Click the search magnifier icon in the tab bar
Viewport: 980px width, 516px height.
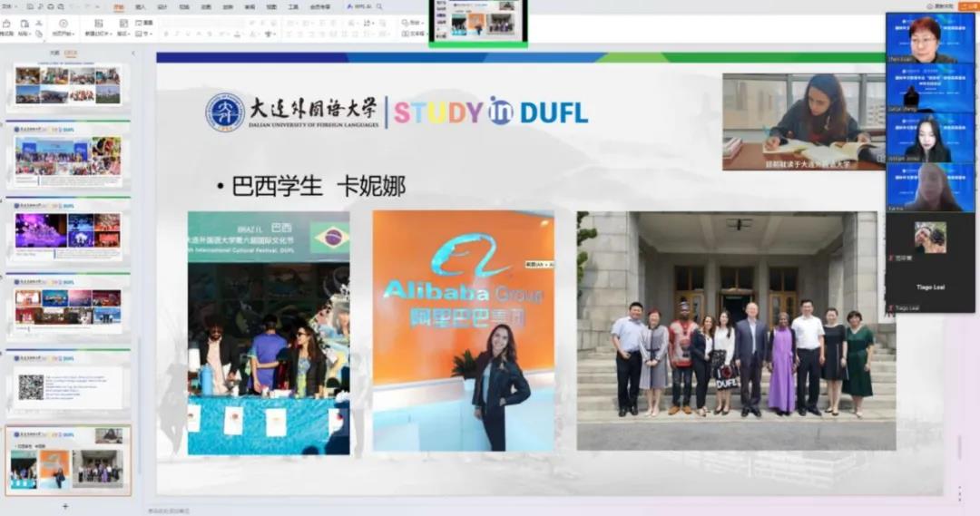pyautogui.click(x=378, y=6)
